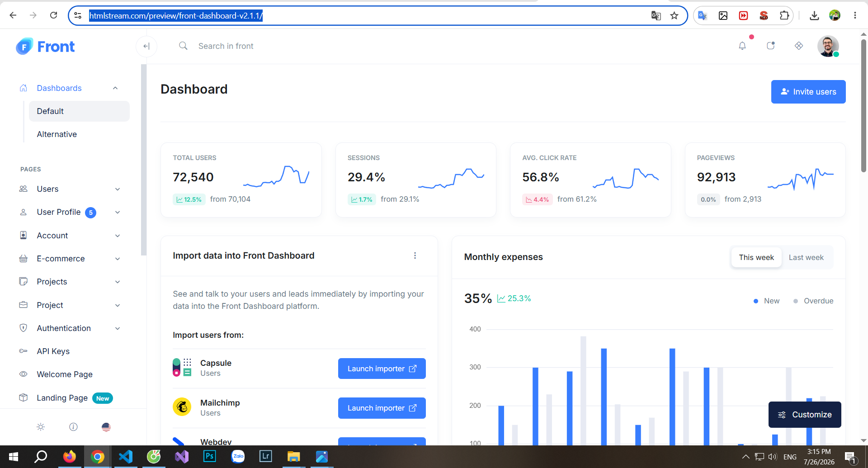Click the Welcome Page eye icon
The height and width of the screenshot is (468, 868).
click(x=24, y=374)
